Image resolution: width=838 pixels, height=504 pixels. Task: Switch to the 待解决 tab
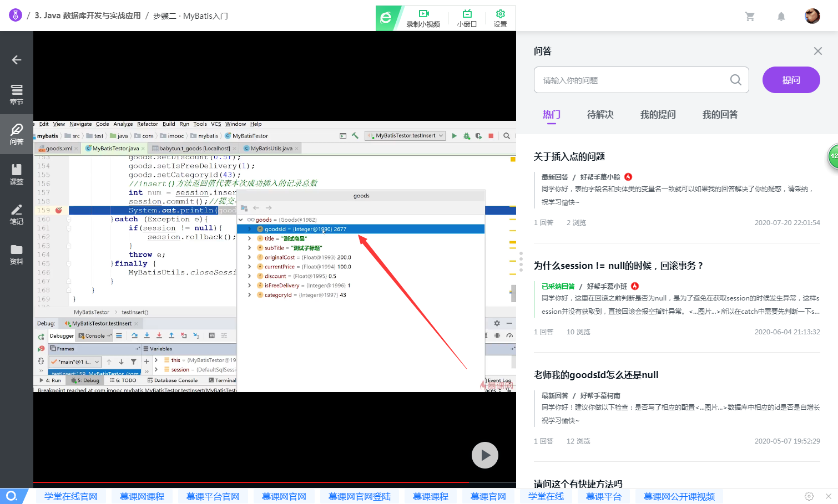click(x=600, y=114)
